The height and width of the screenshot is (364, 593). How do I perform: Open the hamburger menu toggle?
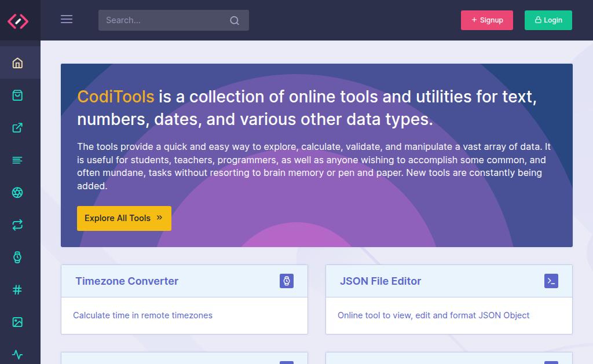pyautogui.click(x=67, y=19)
